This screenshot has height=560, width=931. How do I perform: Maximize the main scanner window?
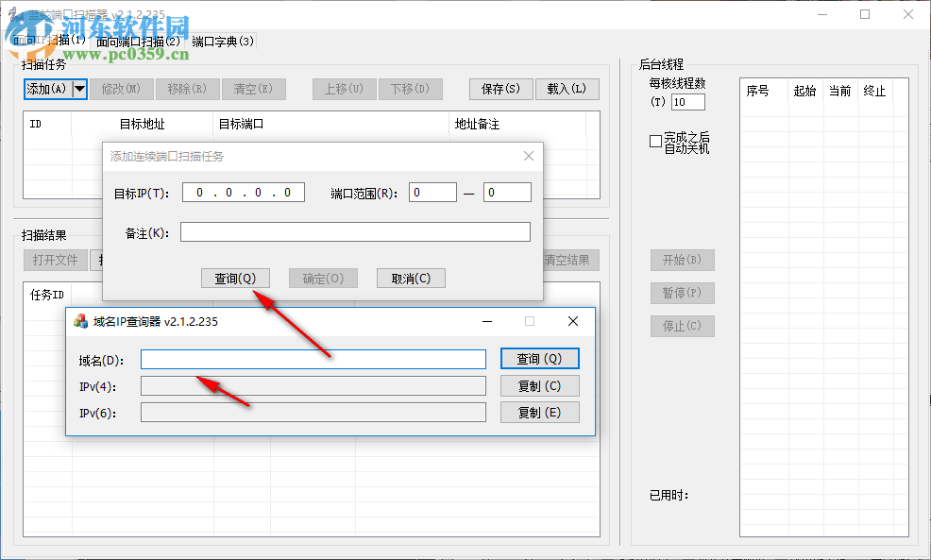click(x=865, y=14)
